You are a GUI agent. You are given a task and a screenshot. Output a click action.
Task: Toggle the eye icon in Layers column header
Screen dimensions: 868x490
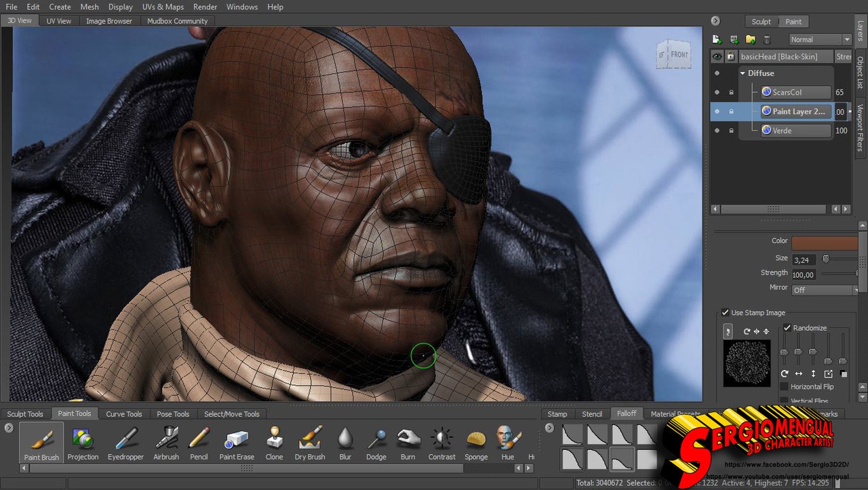717,56
